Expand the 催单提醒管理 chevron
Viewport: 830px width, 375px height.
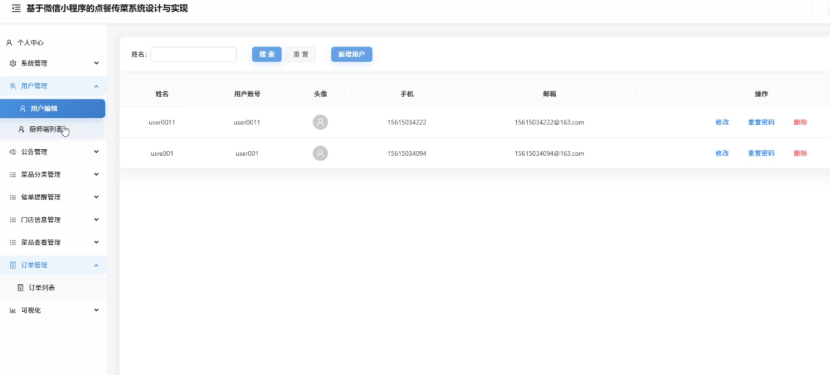pyautogui.click(x=96, y=197)
